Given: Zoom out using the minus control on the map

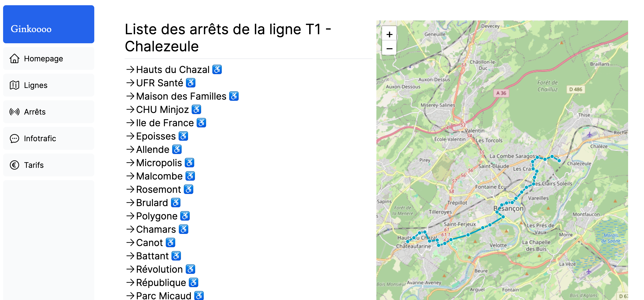Looking at the screenshot, I should [389, 48].
